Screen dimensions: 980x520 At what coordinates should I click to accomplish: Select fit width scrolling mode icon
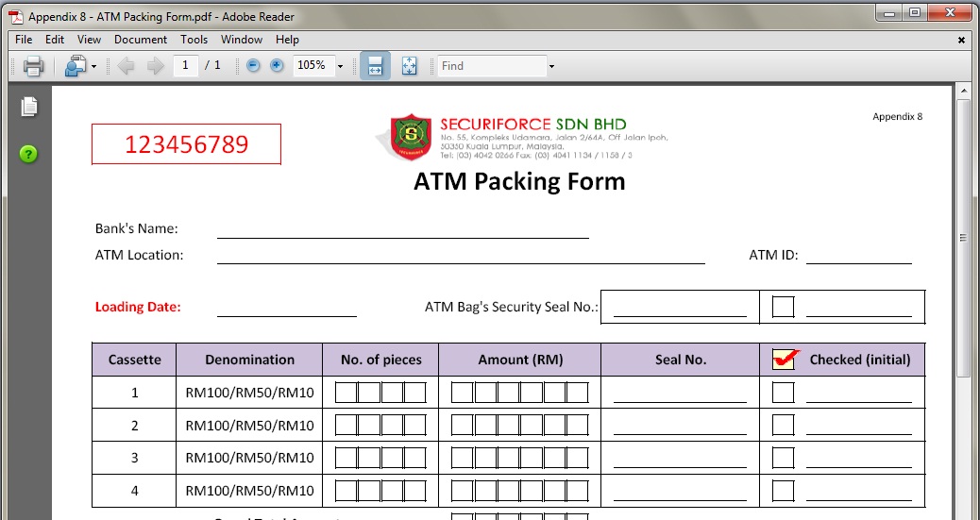[x=375, y=66]
